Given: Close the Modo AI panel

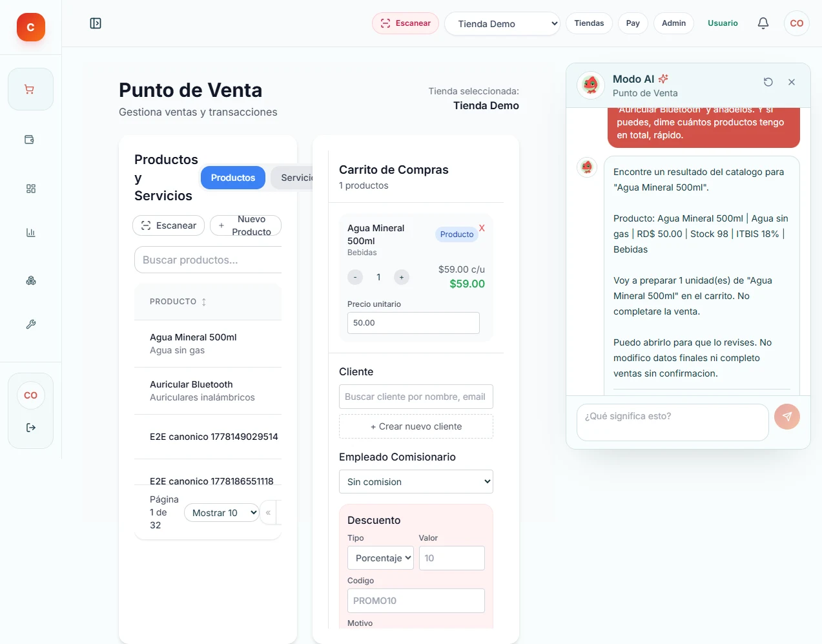Looking at the screenshot, I should (x=792, y=82).
